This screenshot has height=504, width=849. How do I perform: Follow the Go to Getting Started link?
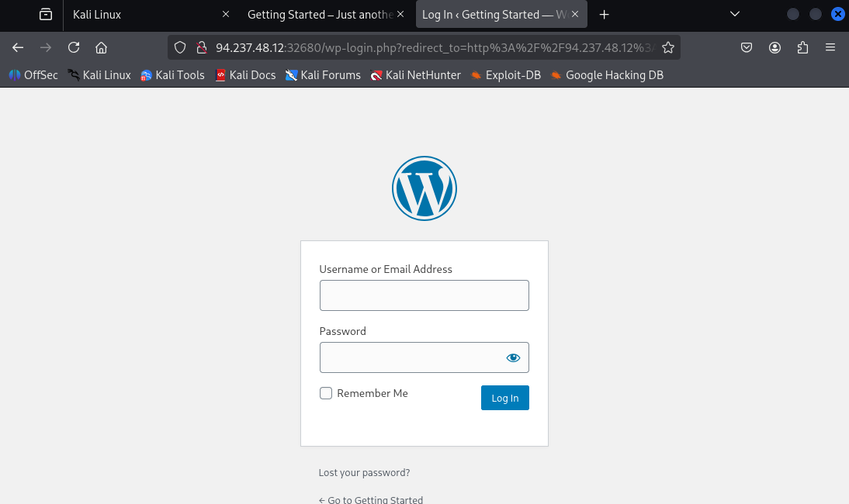click(x=371, y=499)
